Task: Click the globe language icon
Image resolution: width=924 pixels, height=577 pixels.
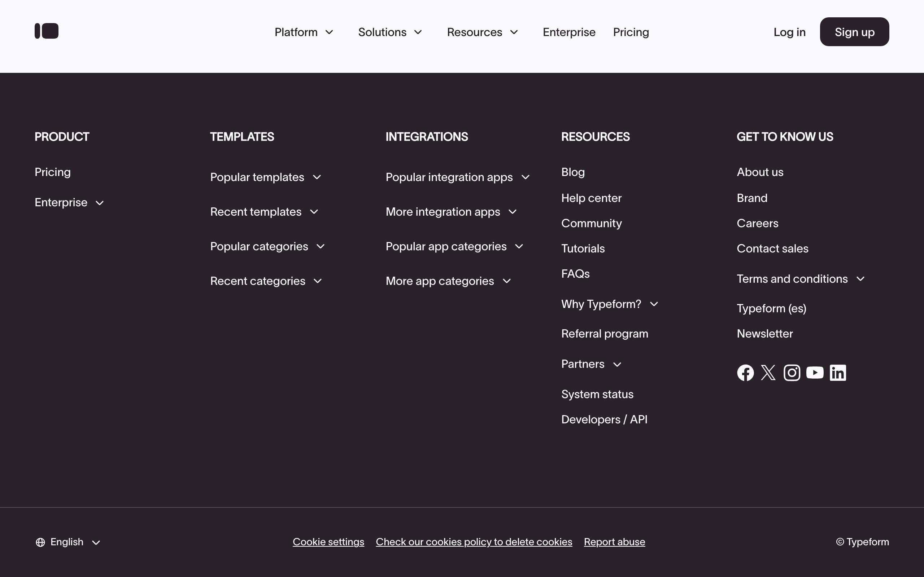Action: [40, 542]
